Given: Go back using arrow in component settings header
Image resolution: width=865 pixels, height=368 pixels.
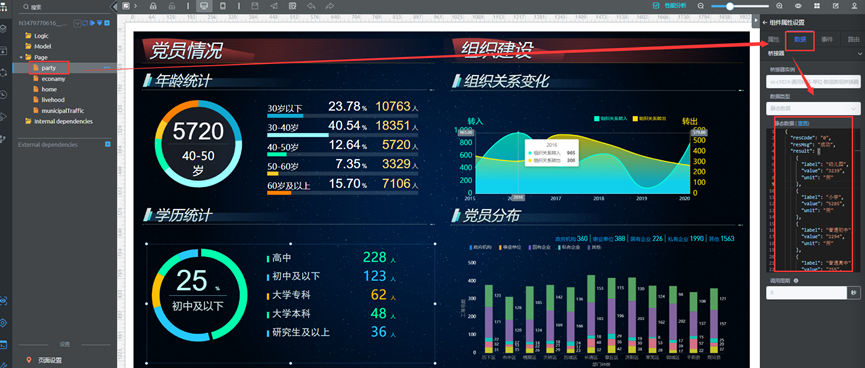Looking at the screenshot, I should point(765,23).
